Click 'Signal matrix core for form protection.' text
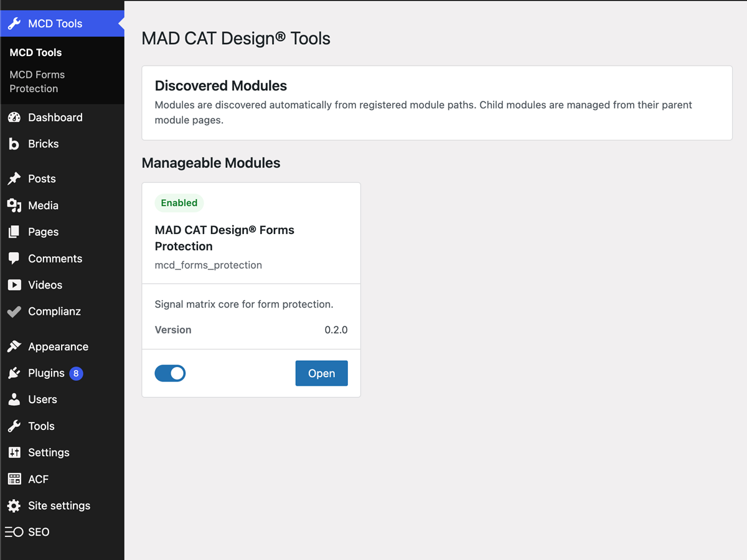747x560 pixels. click(x=244, y=304)
